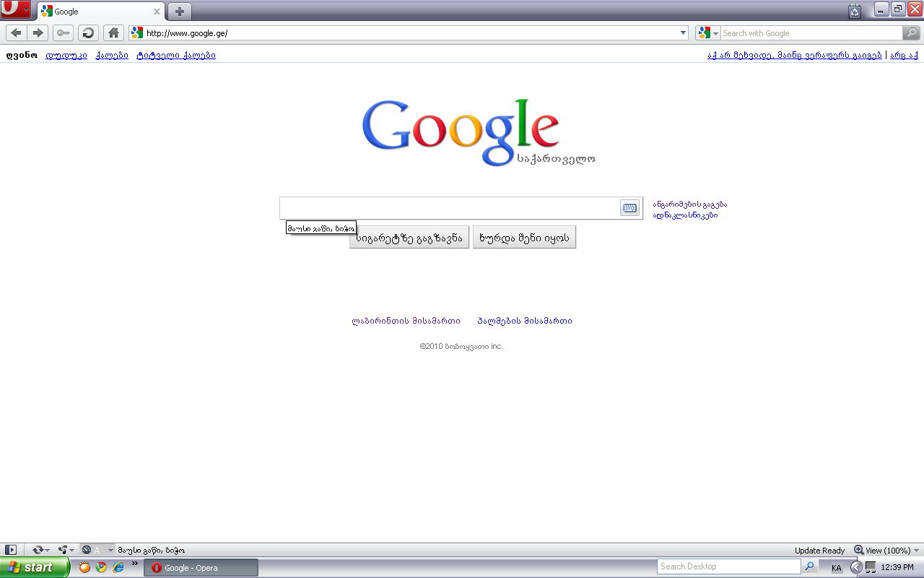Launch Internet Explorer from quick launch
Viewport: 924px width, 578px height.
pyautogui.click(x=118, y=567)
